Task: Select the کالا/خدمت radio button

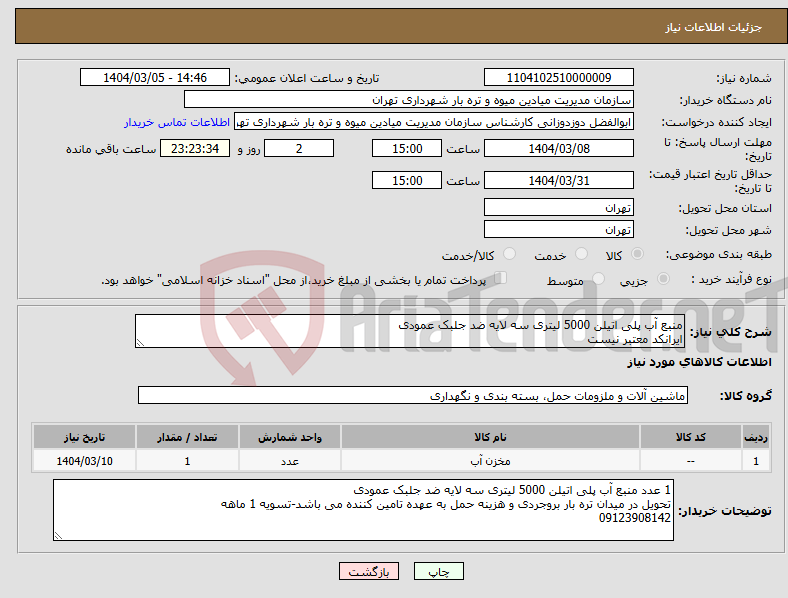Action: click(x=509, y=254)
